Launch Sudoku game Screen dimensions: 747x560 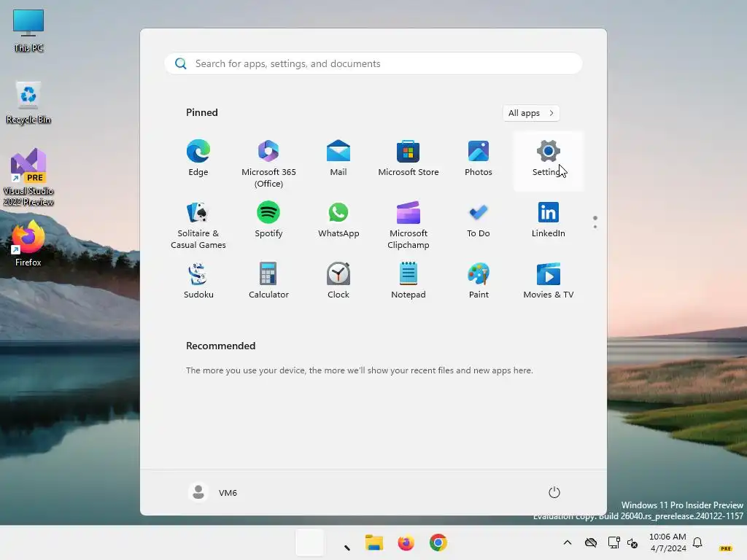click(x=198, y=281)
